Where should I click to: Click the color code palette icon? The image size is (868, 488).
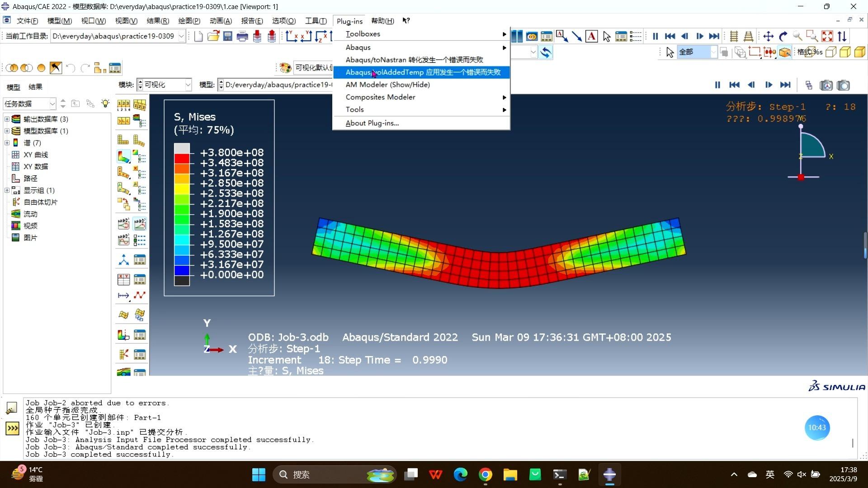(x=285, y=68)
